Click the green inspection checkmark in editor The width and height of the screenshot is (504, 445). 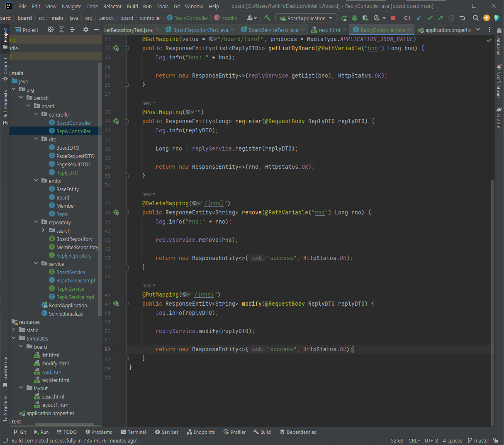489,40
